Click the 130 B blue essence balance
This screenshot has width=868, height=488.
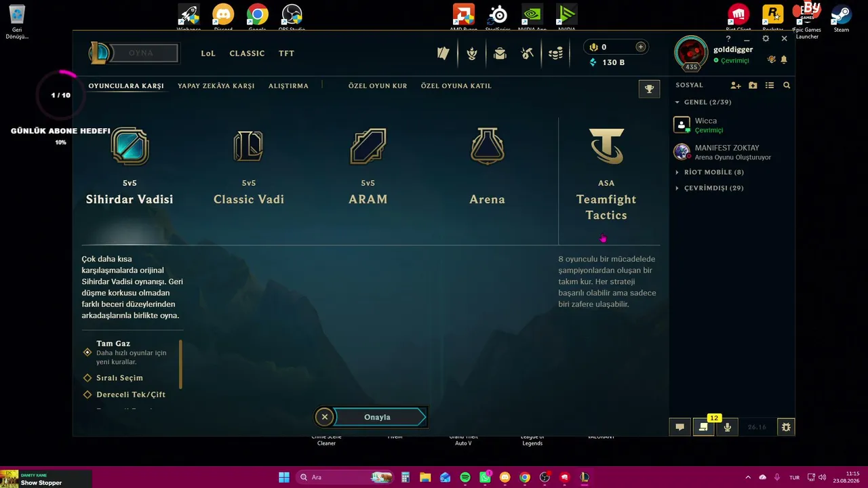tap(607, 62)
